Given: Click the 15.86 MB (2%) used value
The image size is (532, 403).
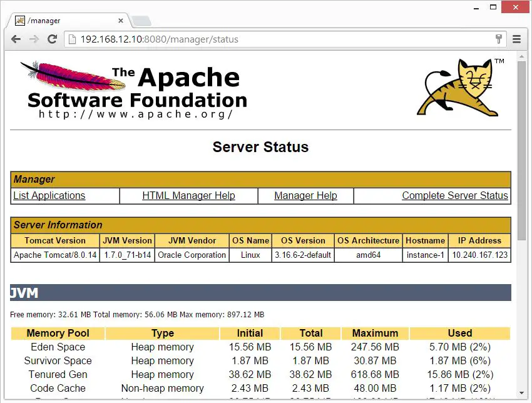Looking at the screenshot, I should [460, 374].
